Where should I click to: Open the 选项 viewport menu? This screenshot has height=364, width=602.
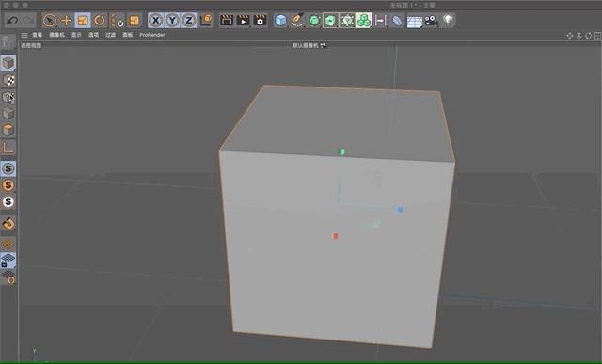pos(94,35)
